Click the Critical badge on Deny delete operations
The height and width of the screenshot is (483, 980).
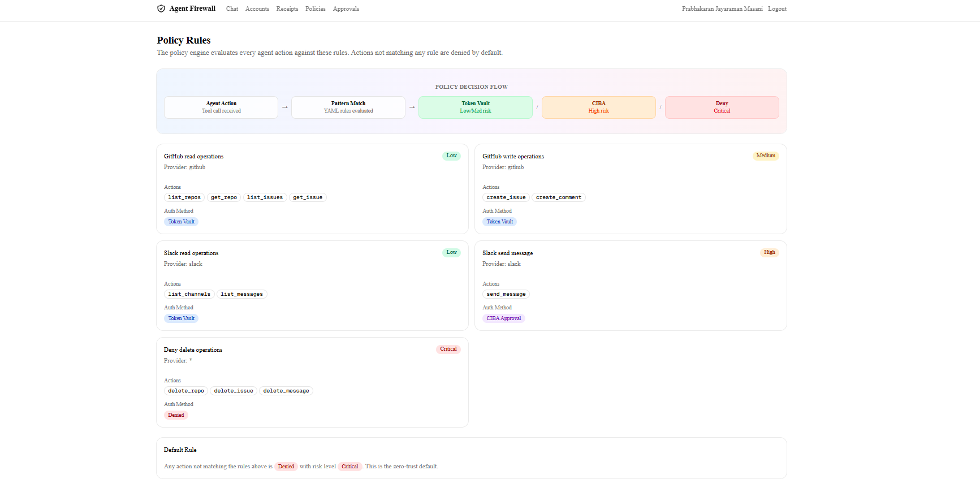click(448, 349)
